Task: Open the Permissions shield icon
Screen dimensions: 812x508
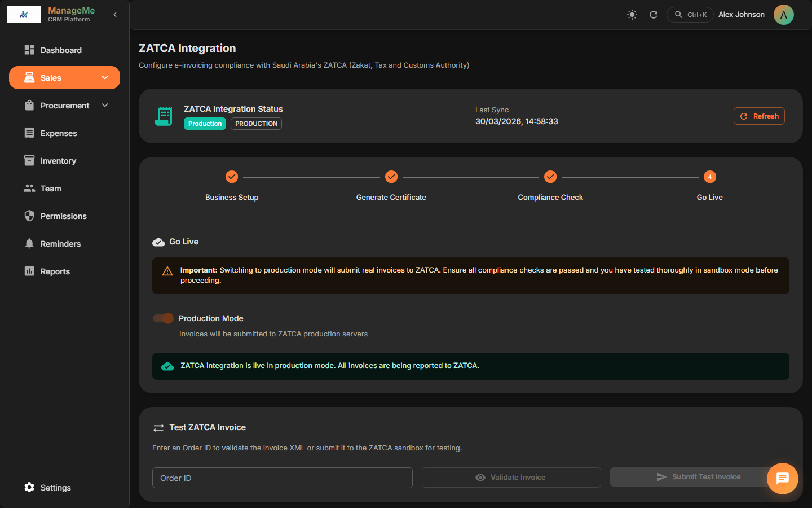Action: pos(29,216)
